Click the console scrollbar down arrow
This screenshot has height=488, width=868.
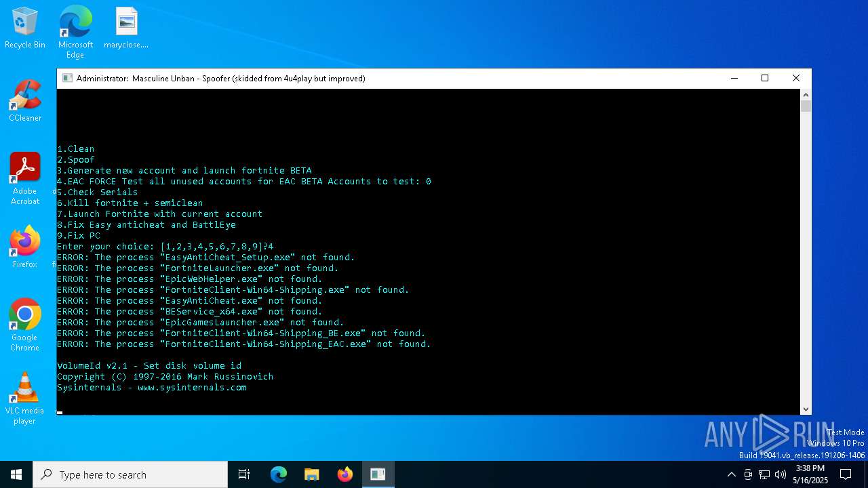pos(806,409)
